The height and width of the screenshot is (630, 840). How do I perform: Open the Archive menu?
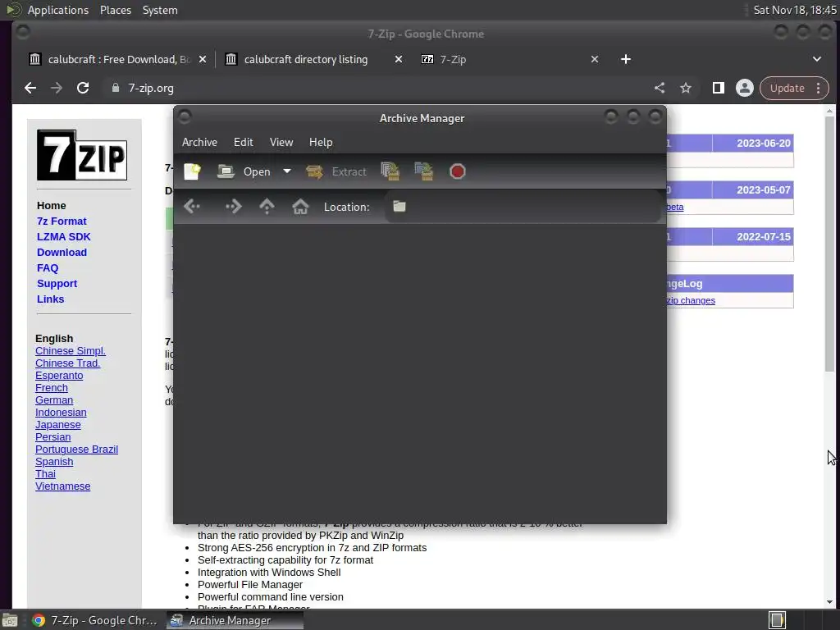[x=199, y=142]
